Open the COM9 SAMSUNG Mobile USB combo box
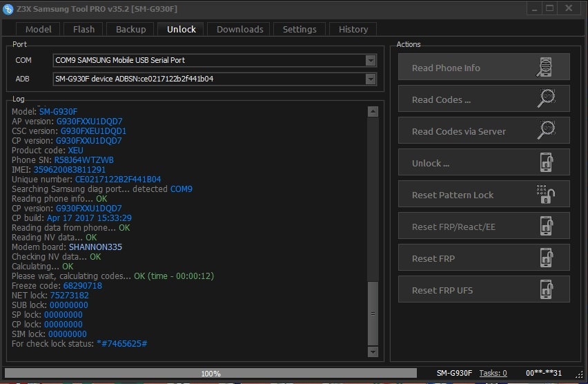The height and width of the screenshot is (384, 588). click(215, 61)
